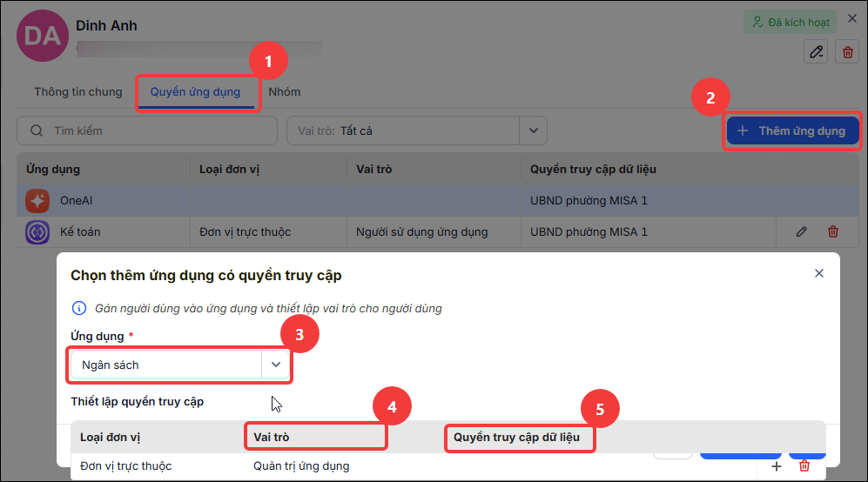Close the Chọn thêm ứng dụng dialog
Image resolution: width=868 pixels, height=482 pixels.
(x=818, y=273)
